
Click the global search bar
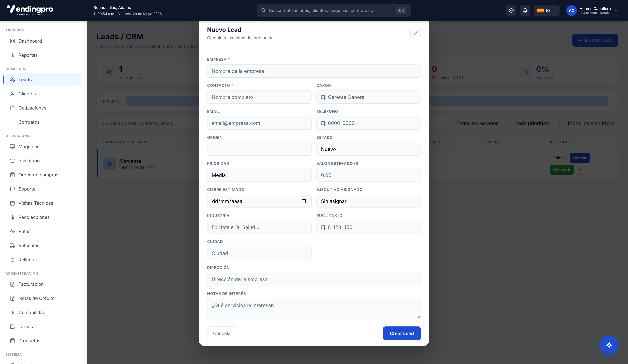pos(334,10)
